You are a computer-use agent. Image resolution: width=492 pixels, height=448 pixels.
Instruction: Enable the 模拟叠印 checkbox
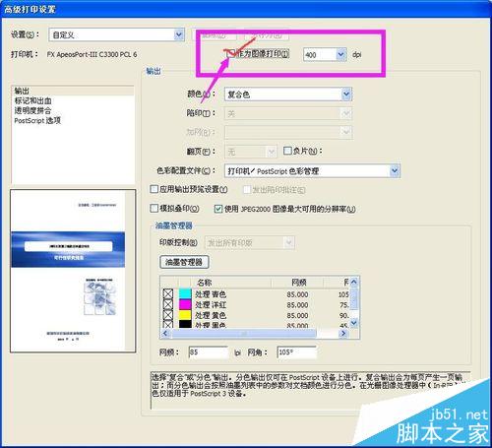[x=154, y=208]
